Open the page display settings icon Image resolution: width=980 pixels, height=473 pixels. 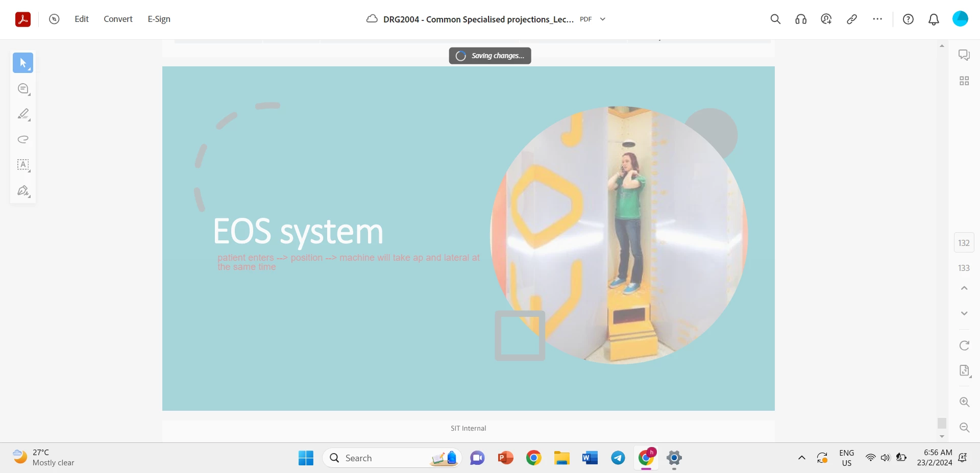(x=964, y=371)
